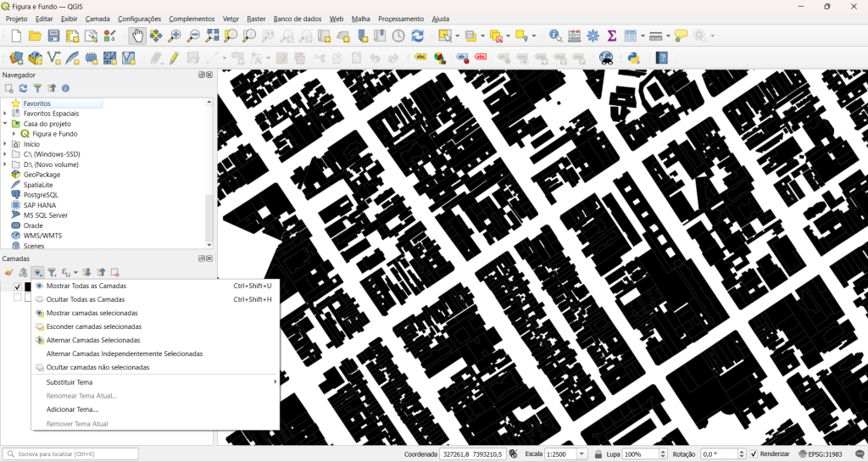This screenshot has width=868, height=462.
Task: Open the Processamento menu
Action: 401,19
